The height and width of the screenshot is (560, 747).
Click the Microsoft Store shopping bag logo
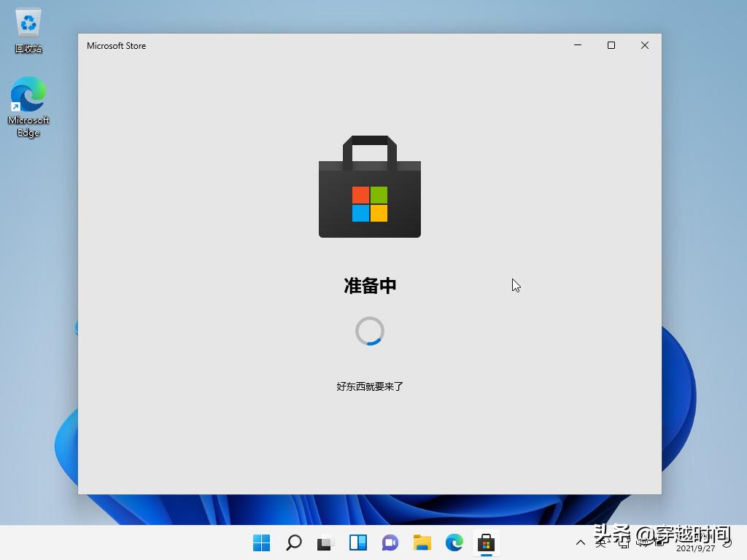tap(369, 186)
